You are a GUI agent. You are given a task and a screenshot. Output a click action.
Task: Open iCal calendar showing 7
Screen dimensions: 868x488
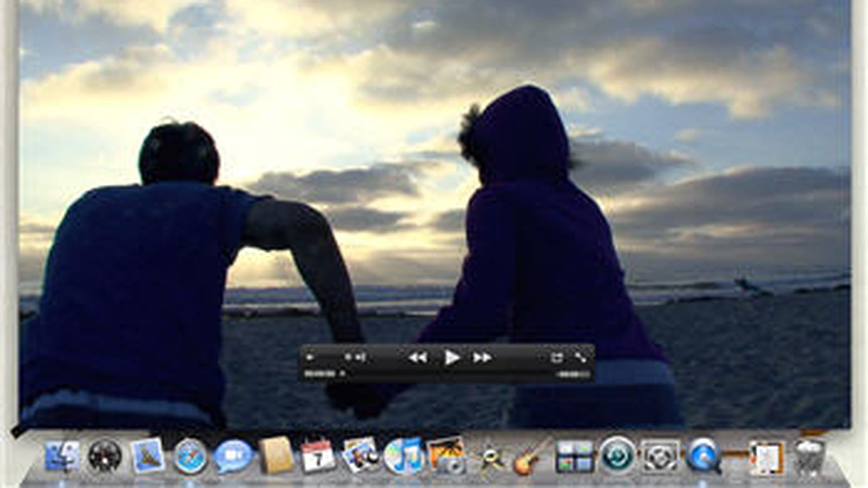(318, 455)
